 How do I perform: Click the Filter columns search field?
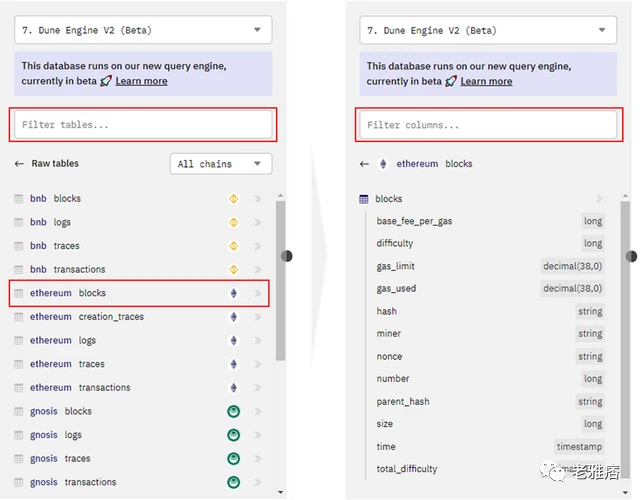coord(488,125)
